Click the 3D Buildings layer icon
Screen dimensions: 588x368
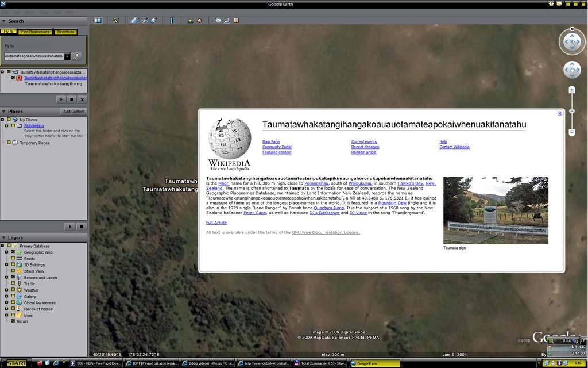(x=19, y=265)
